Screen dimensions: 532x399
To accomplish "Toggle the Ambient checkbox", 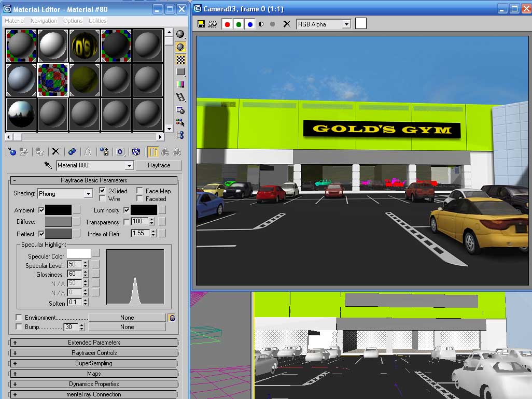I will pos(41,210).
